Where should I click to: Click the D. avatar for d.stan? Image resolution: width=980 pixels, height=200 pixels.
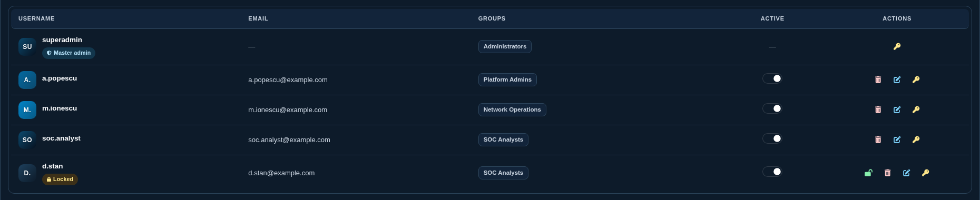27,173
